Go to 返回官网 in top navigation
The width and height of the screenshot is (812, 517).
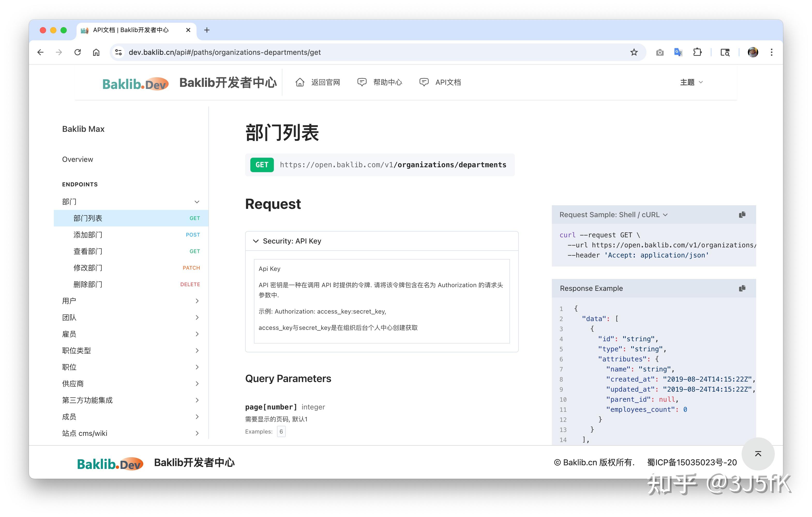[317, 82]
